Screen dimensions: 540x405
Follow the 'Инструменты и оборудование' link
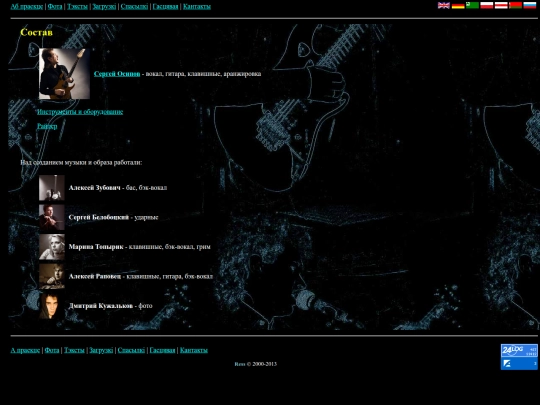(x=80, y=112)
